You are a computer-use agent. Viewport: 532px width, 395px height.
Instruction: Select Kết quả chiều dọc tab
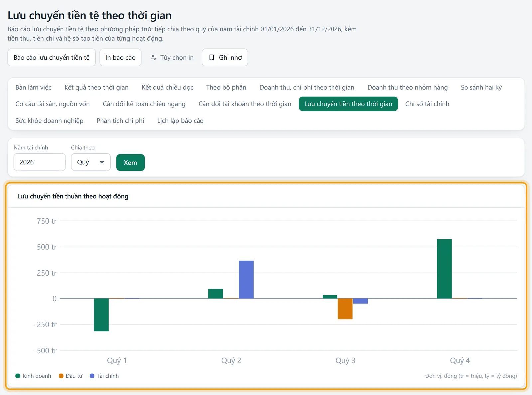pos(167,87)
